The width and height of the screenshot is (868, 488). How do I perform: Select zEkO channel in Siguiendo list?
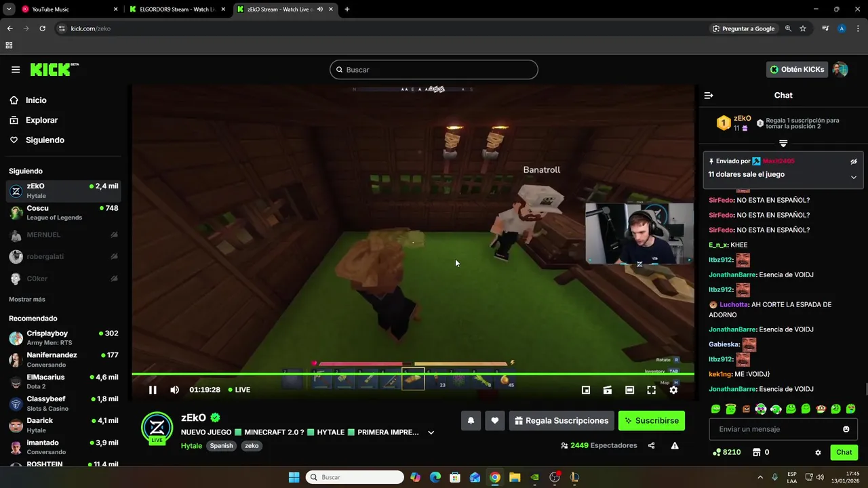pyautogui.click(x=64, y=190)
